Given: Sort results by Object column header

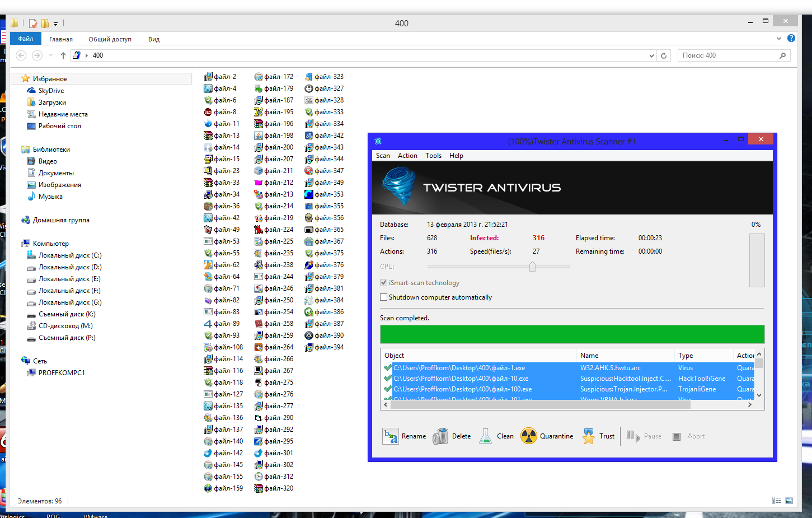Looking at the screenshot, I should tap(478, 356).
